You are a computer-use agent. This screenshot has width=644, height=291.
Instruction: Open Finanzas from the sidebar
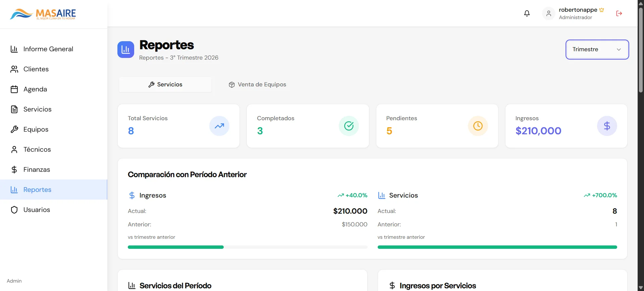[54, 170]
